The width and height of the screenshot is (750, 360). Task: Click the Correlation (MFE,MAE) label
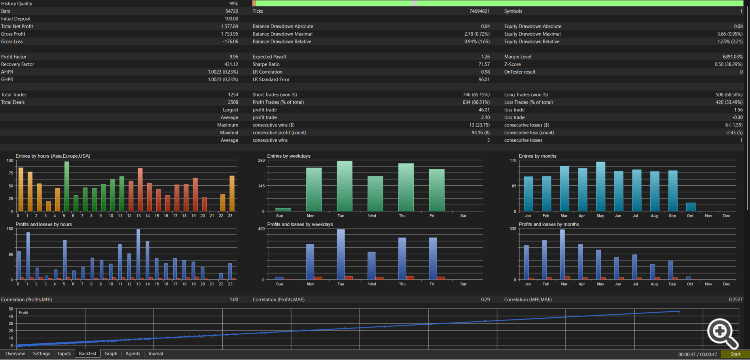click(528, 299)
